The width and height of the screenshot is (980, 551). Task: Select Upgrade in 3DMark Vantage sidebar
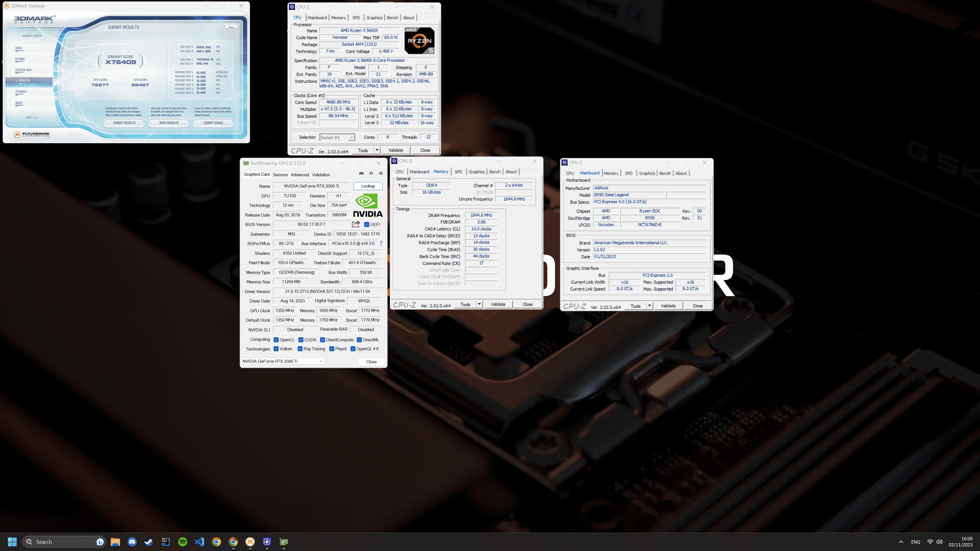coord(21,92)
